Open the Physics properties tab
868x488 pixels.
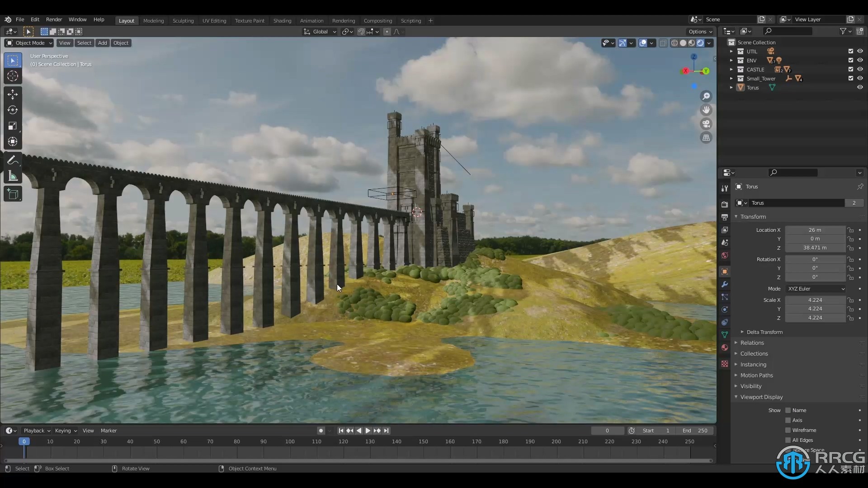[725, 310]
